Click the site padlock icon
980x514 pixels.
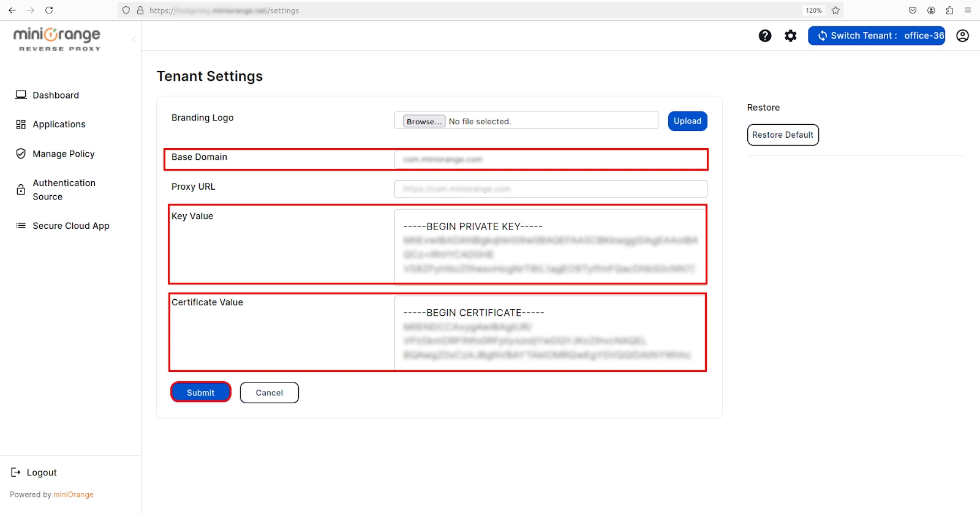[x=140, y=10]
